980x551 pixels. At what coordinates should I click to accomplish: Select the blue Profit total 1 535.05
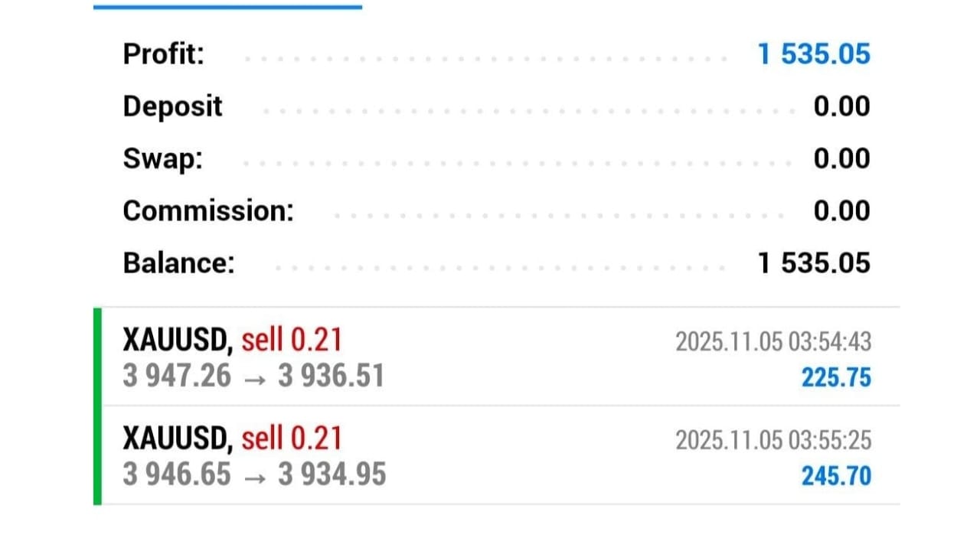point(814,54)
